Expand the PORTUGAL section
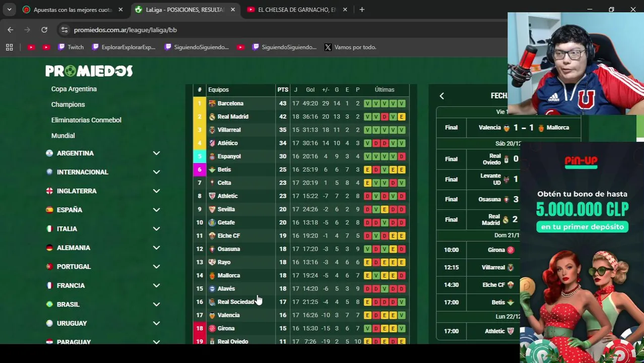Image resolution: width=644 pixels, height=363 pixels. click(103, 267)
